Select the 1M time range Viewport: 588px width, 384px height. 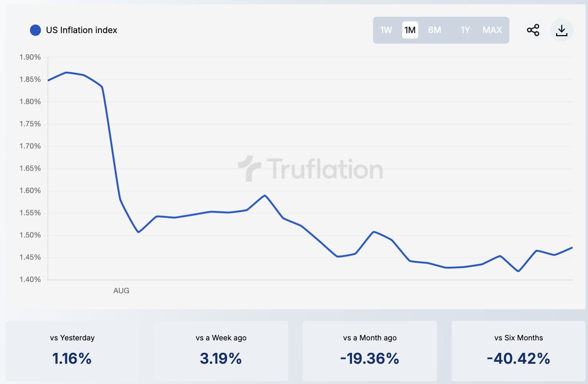410,30
